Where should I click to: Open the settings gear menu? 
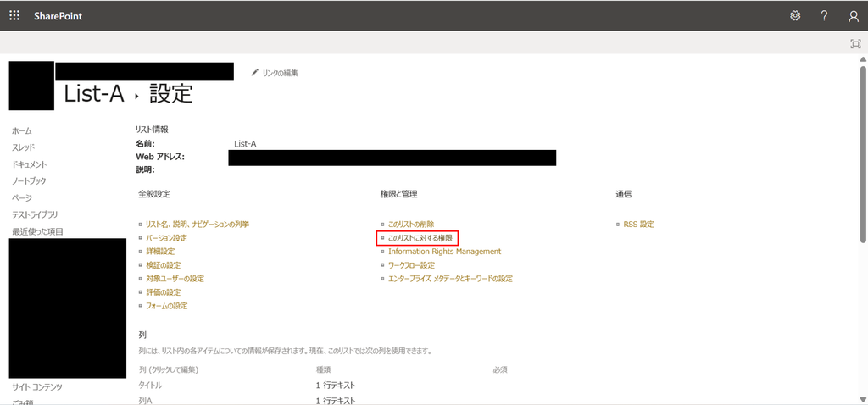(795, 15)
